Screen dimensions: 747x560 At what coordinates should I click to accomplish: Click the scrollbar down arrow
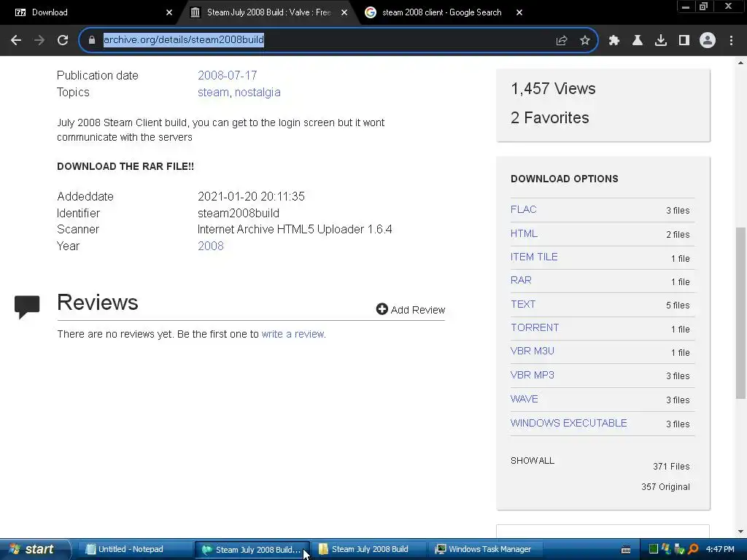point(740,532)
